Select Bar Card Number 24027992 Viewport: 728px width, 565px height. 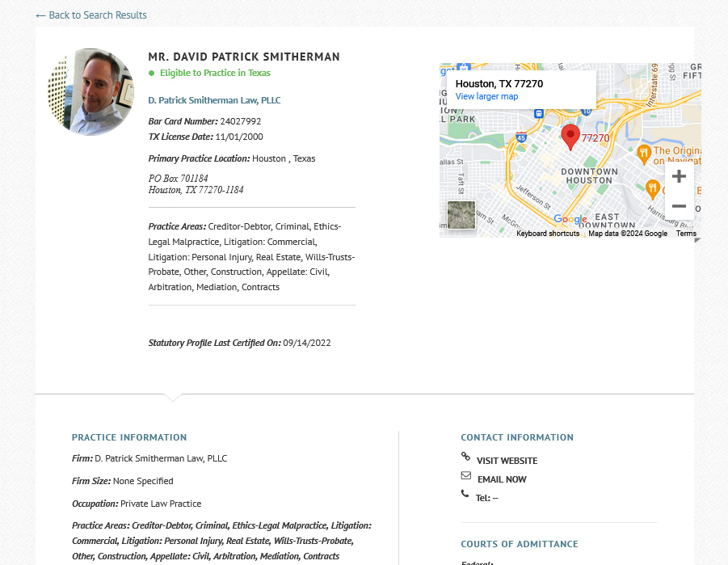(204, 122)
